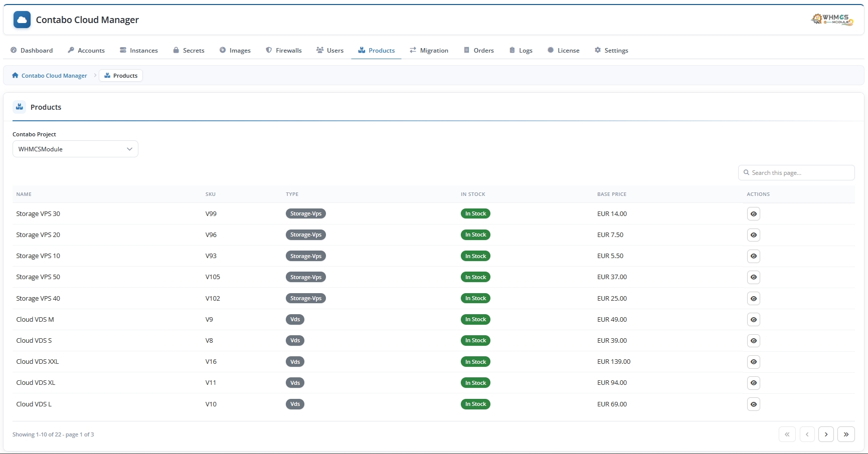Click the Cloud VDS S name

tap(34, 341)
